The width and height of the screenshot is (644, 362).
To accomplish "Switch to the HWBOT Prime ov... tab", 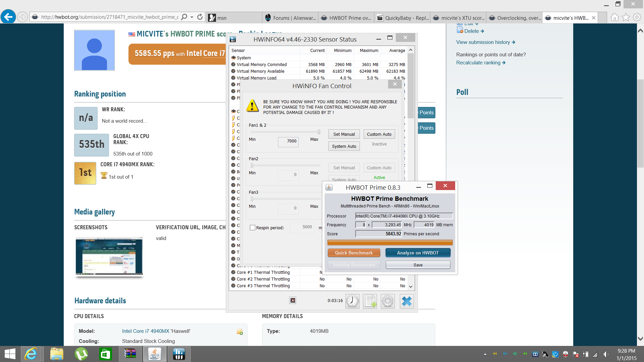I will point(346,18).
